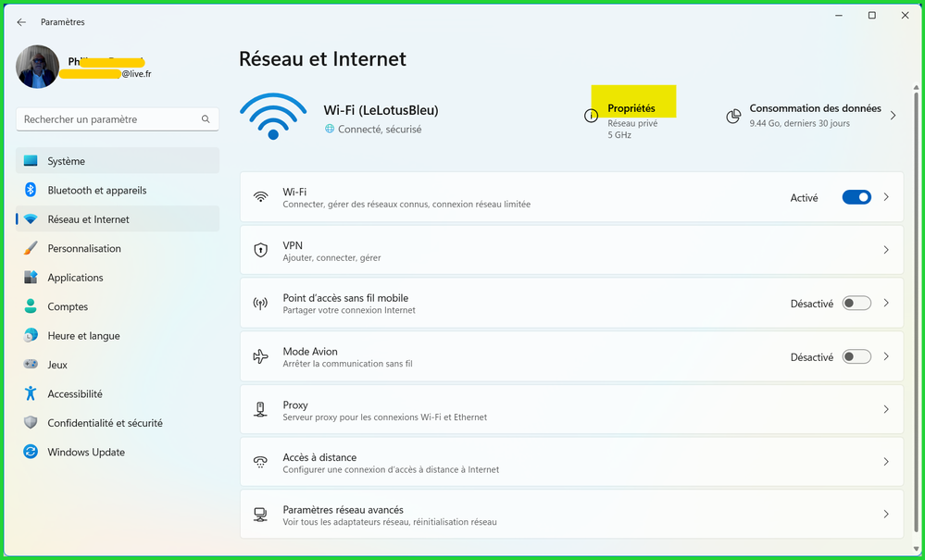Click the 9.44 Go, derniers 30 jours text
Viewport: 925px width, 560px height.
pyautogui.click(x=799, y=124)
